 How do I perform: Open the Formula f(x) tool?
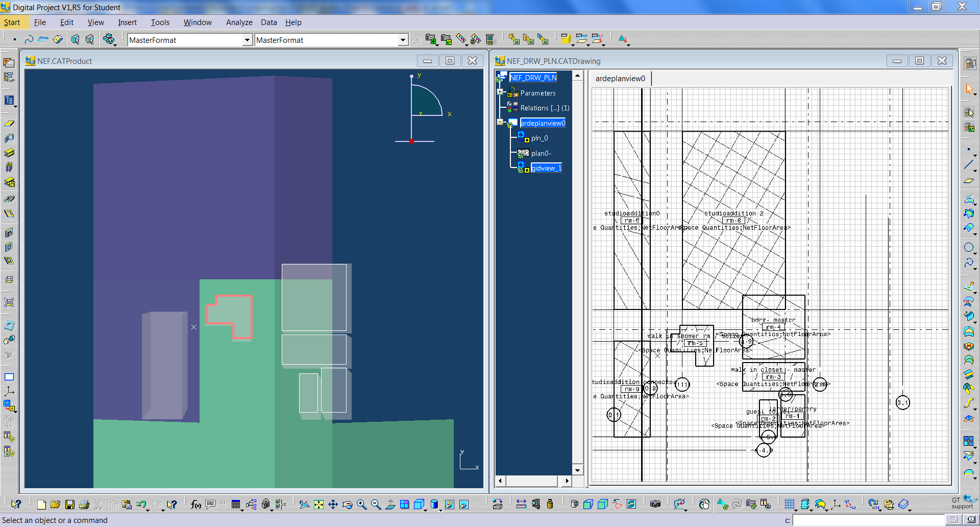pyautogui.click(x=195, y=505)
